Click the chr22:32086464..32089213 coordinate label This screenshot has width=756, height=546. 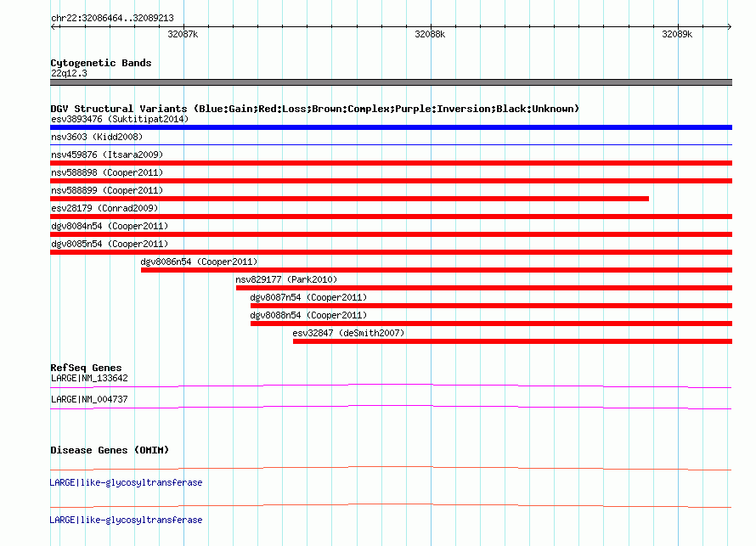[x=112, y=19]
